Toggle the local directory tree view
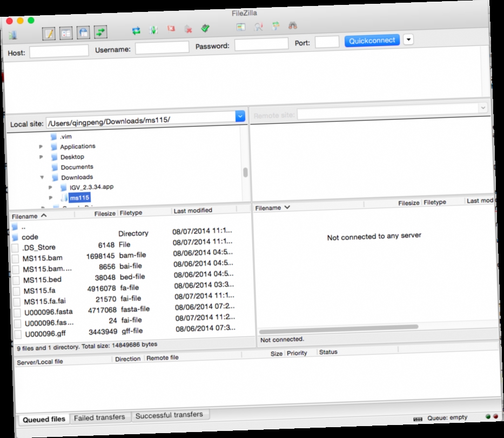The height and width of the screenshot is (438, 504). click(66, 32)
